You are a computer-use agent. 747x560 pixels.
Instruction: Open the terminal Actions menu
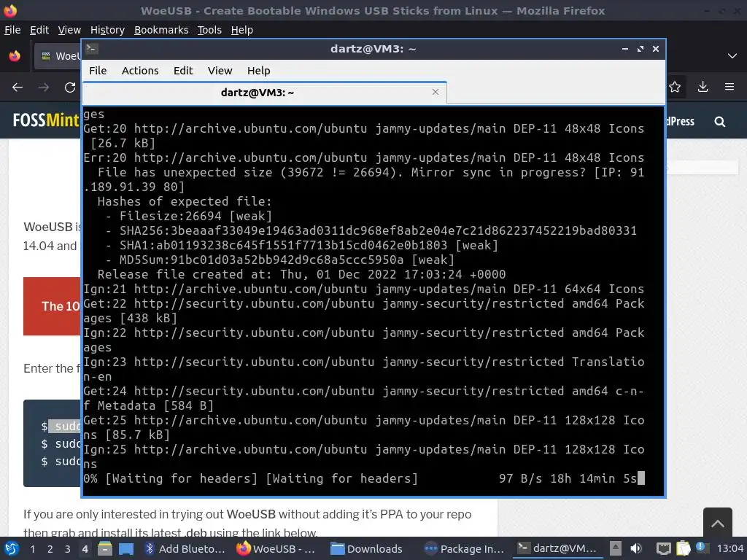(x=140, y=71)
